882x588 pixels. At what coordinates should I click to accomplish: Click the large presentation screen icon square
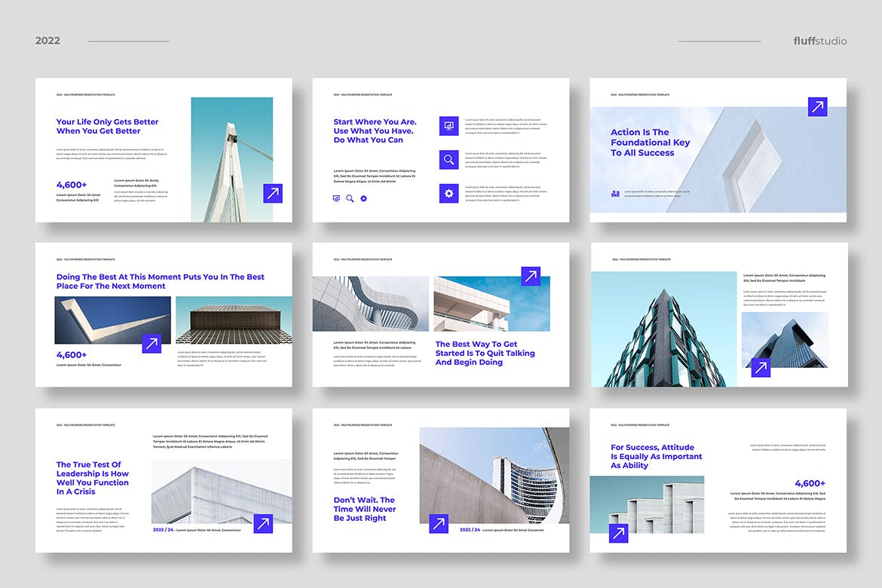click(x=449, y=125)
